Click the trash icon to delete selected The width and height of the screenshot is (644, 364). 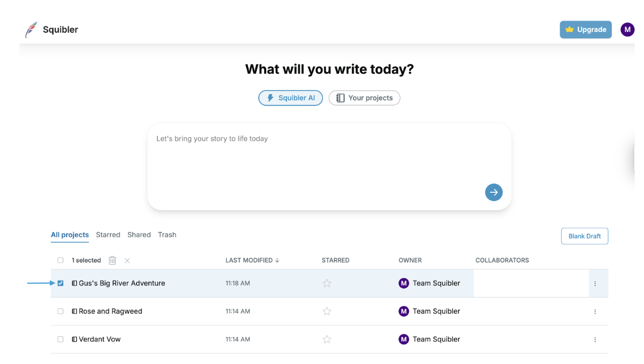click(x=112, y=260)
